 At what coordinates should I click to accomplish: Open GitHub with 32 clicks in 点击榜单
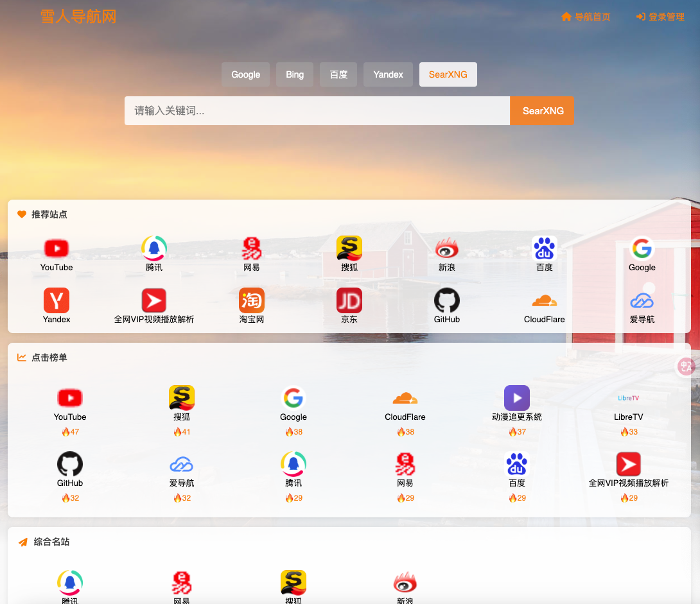70,464
